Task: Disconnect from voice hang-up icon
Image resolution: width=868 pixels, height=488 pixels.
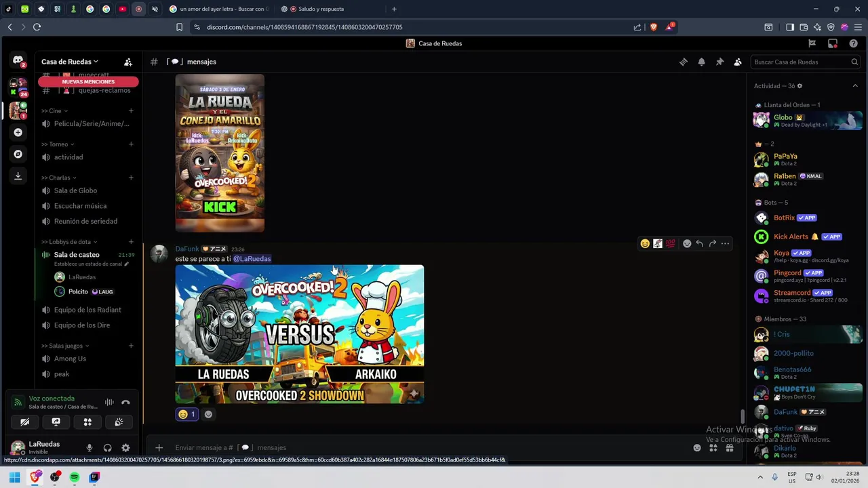Action: [125, 402]
